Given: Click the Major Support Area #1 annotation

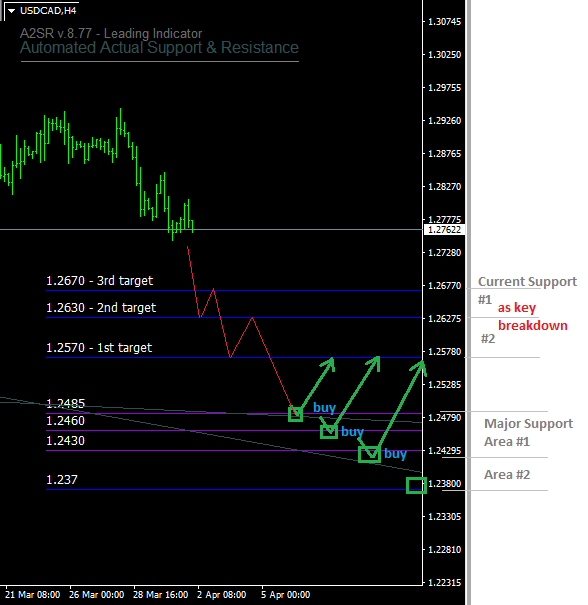Looking at the screenshot, I should (528, 433).
